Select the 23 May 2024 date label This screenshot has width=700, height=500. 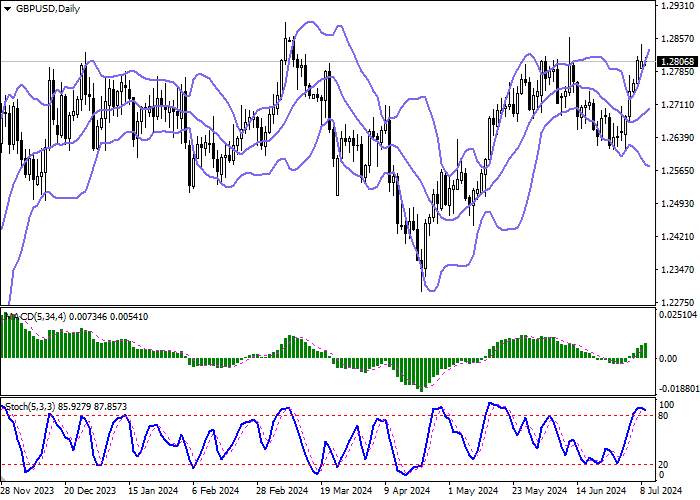(539, 490)
